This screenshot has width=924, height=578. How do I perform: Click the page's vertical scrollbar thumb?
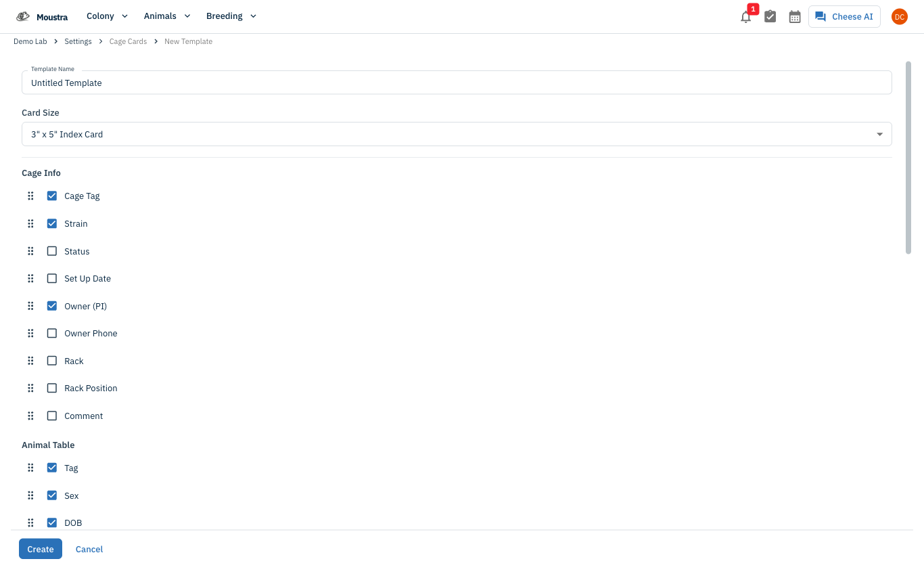(908, 158)
